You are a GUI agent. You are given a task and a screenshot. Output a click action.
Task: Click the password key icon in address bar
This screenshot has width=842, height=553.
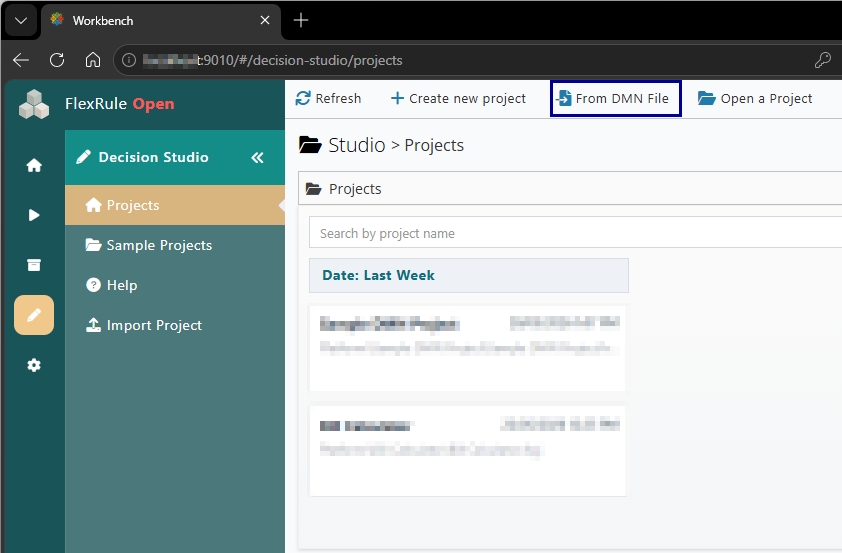[x=822, y=60]
